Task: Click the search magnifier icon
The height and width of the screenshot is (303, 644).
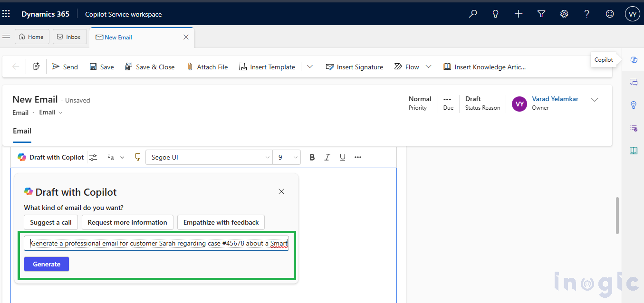Action: pos(473,14)
